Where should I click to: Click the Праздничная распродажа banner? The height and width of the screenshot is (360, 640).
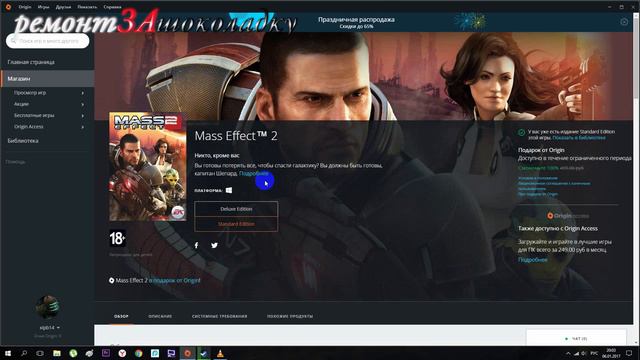(356, 22)
